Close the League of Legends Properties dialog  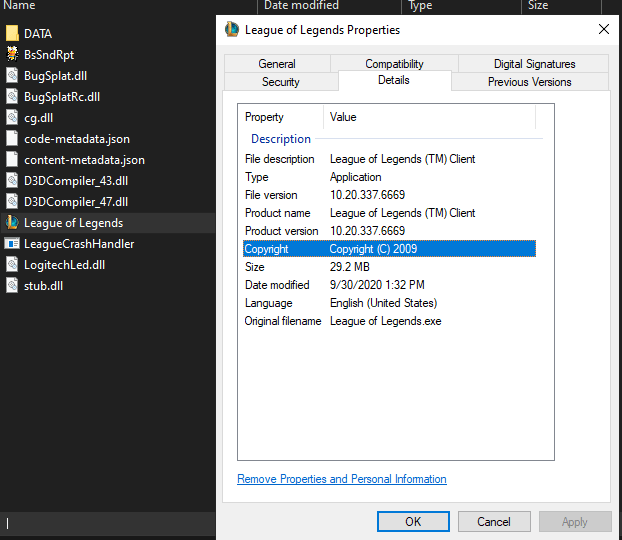tap(604, 29)
